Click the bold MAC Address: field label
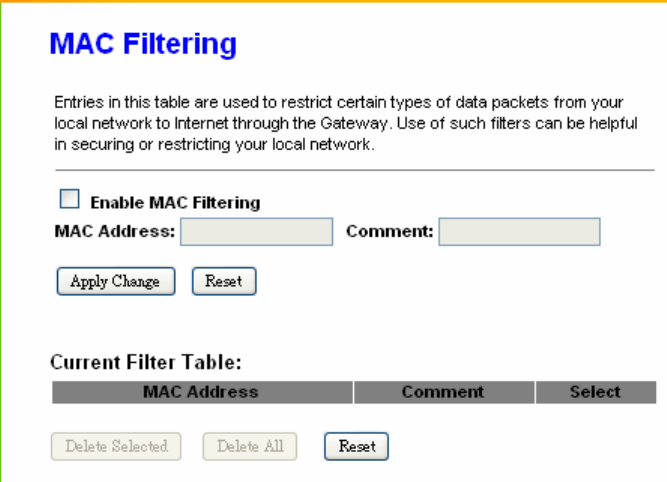The width and height of the screenshot is (667, 482). coord(115,231)
